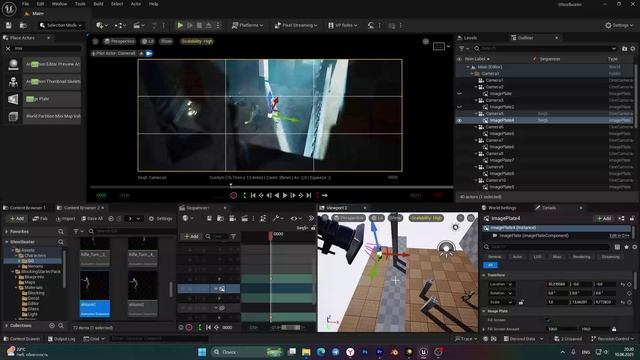Click the timeline scrub bar below main viewport
Screen dimensions: 640x360
[271, 187]
